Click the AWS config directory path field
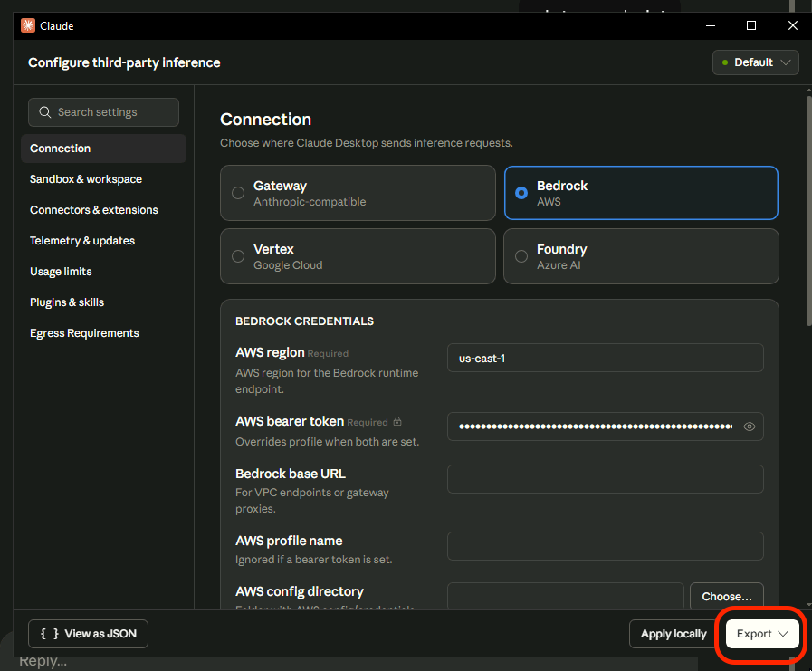This screenshot has width=812, height=671. pyautogui.click(x=566, y=597)
